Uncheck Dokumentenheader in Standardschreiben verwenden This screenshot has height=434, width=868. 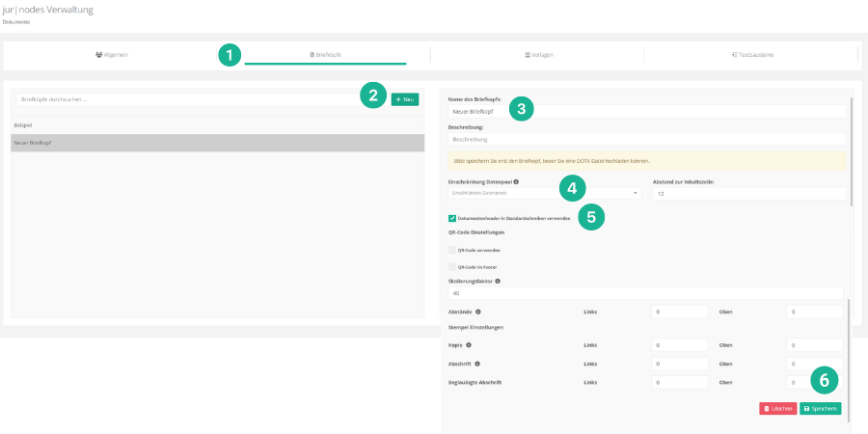click(x=452, y=219)
